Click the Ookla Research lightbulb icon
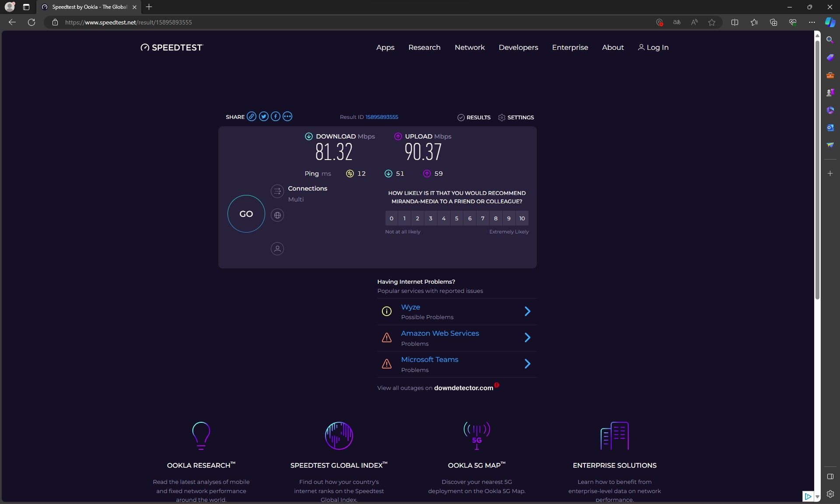The image size is (840, 504). click(x=201, y=435)
